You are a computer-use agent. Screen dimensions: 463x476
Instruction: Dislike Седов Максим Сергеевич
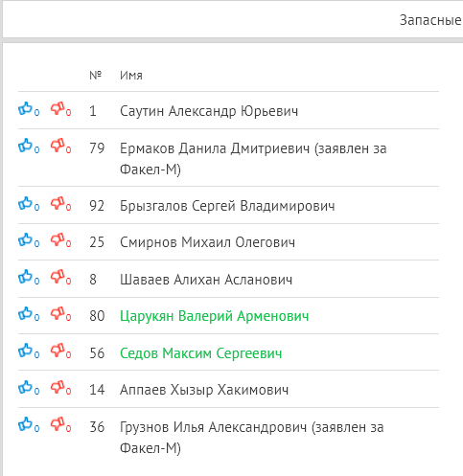[58, 351]
